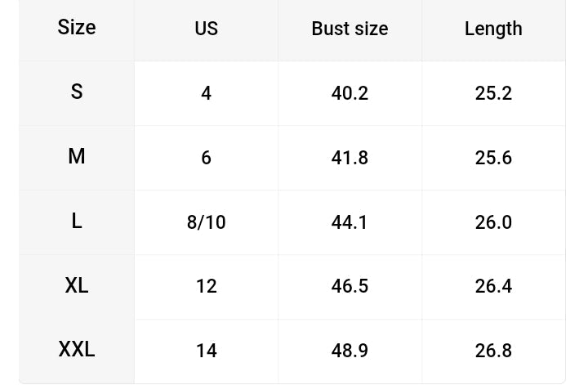Screen dimensions: 588x385
Task: Click bust size 46.5 cell
Action: coord(350,287)
